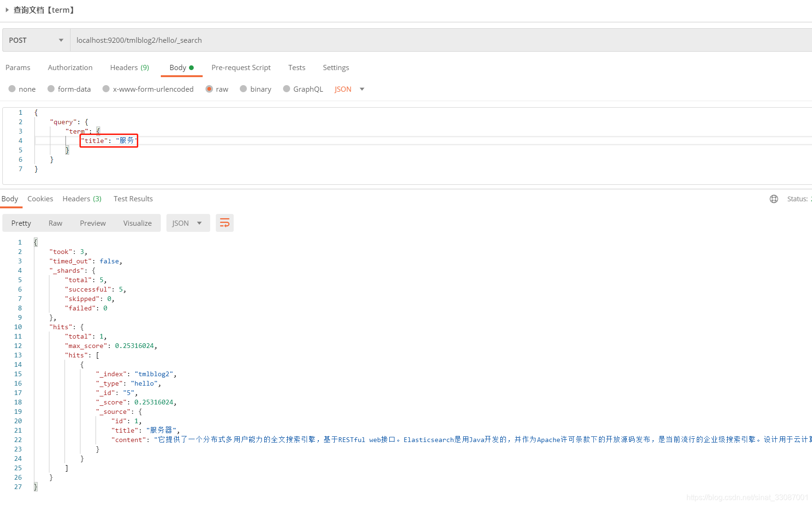This screenshot has height=506, width=812.
Task: Select the form-data radio button
Action: click(x=51, y=89)
